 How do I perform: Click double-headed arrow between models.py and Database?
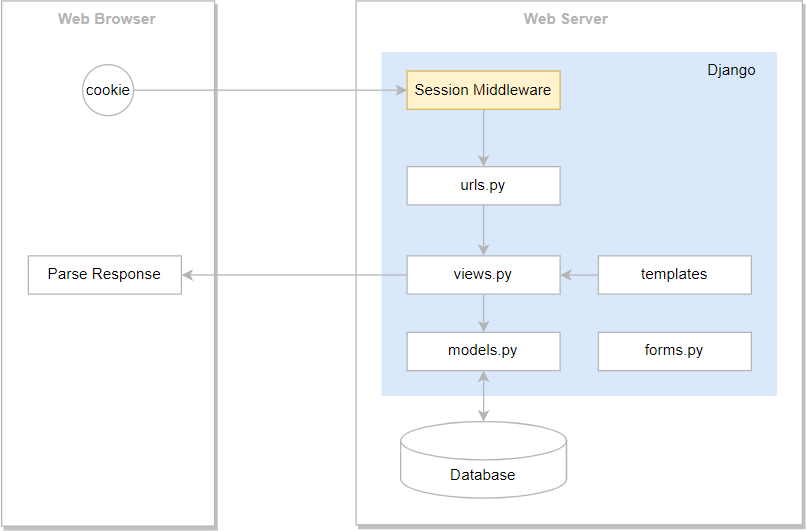pyautogui.click(x=484, y=396)
